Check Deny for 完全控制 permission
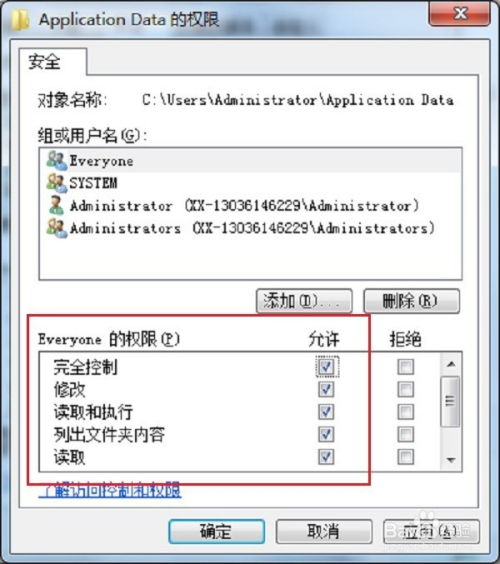Image resolution: width=500 pixels, height=564 pixels. (x=405, y=367)
